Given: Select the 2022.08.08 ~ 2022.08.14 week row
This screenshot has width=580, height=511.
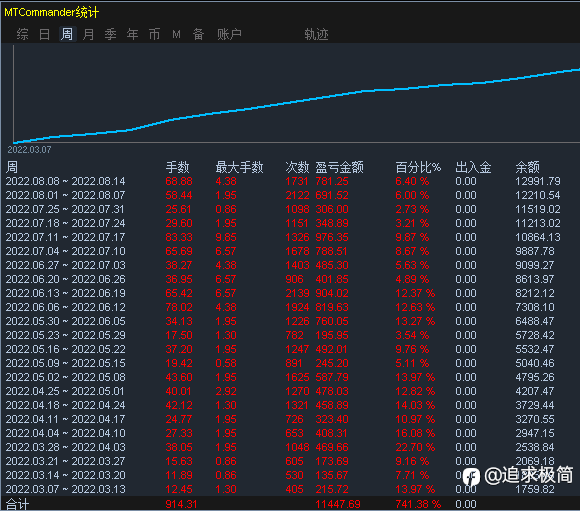Looking at the screenshot, I should [290, 181].
